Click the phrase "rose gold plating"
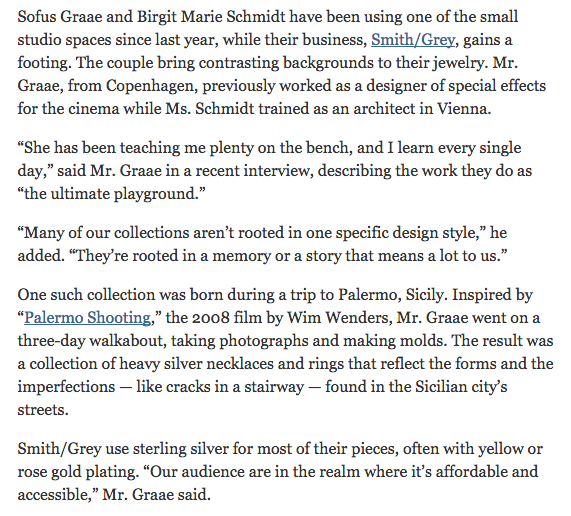The image size is (571, 516). click(78, 472)
